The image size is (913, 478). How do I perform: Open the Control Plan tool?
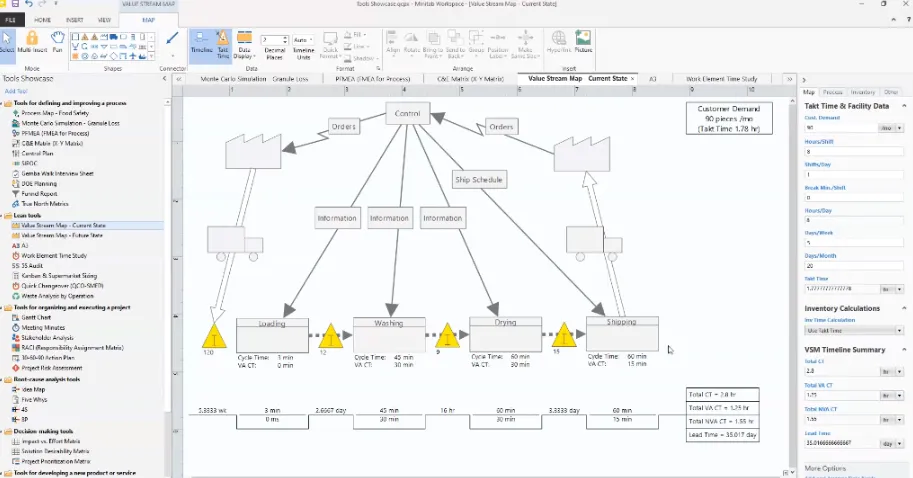pyautogui.click(x=37, y=154)
